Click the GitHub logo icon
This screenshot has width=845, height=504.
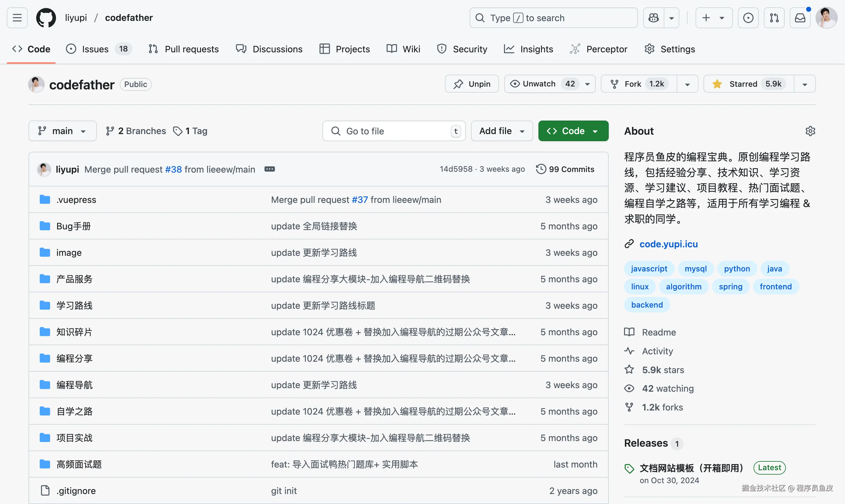pos(46,18)
